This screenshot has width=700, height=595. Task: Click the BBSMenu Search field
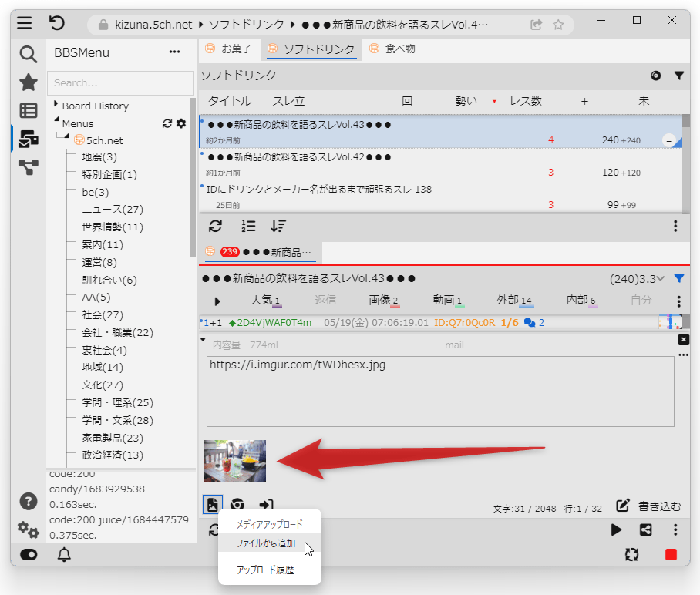point(120,83)
